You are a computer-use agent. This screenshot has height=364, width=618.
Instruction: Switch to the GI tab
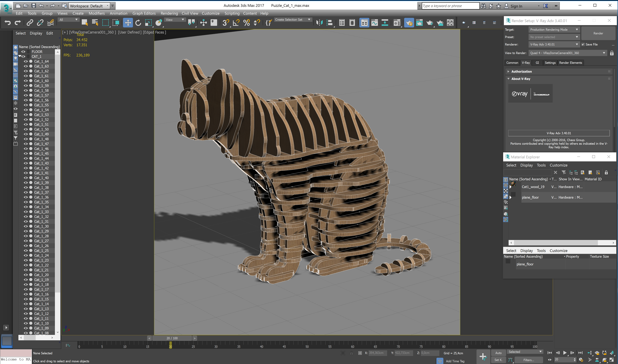pyautogui.click(x=537, y=63)
